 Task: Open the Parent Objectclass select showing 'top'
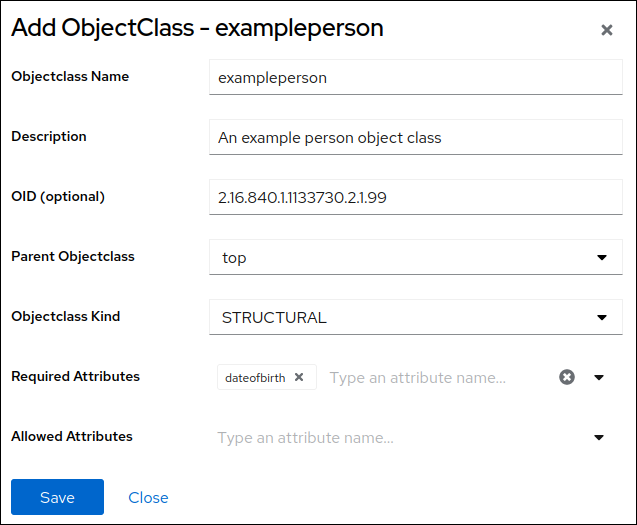tap(400, 257)
